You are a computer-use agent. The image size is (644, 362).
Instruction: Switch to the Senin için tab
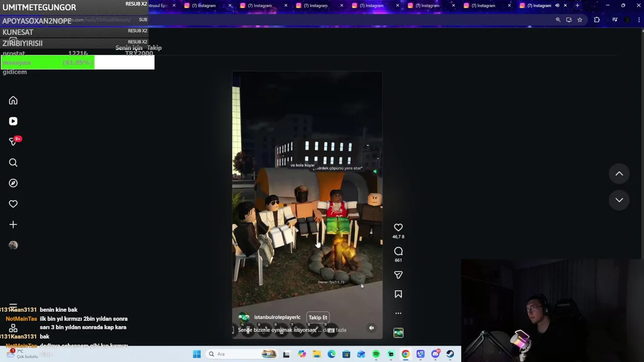pyautogui.click(x=129, y=48)
